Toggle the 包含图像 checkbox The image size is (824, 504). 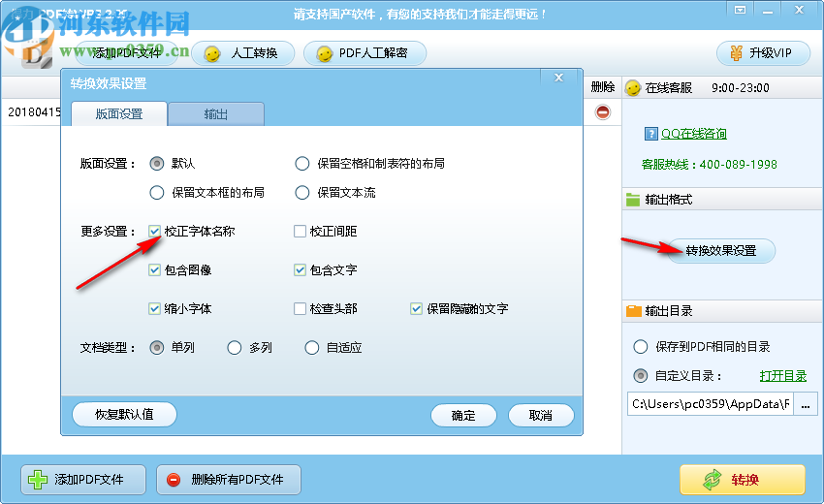(x=154, y=270)
